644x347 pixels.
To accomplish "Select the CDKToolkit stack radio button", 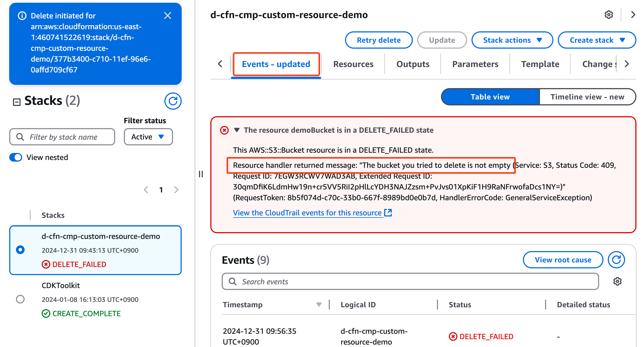I will pyautogui.click(x=20, y=299).
